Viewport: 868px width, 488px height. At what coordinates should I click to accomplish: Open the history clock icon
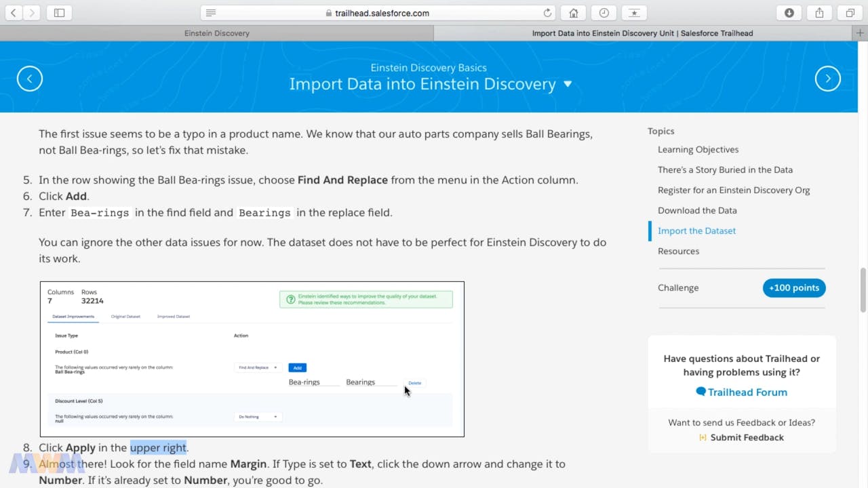tap(604, 13)
